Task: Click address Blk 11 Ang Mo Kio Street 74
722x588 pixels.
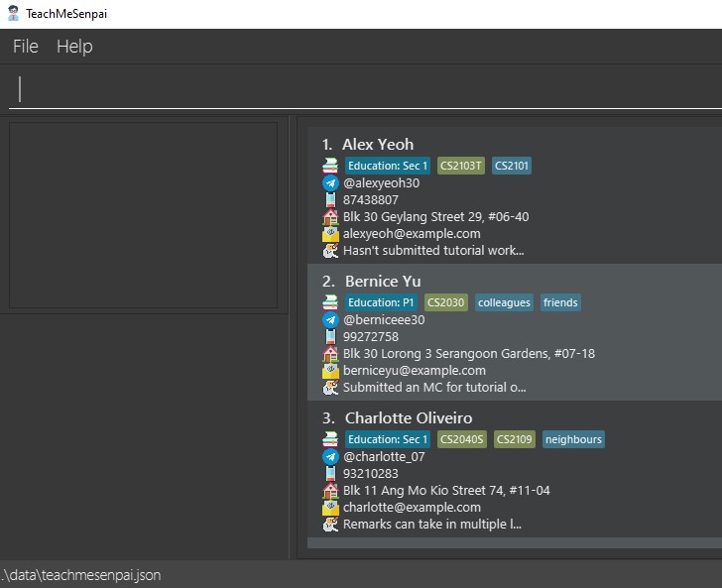Action: (446, 491)
